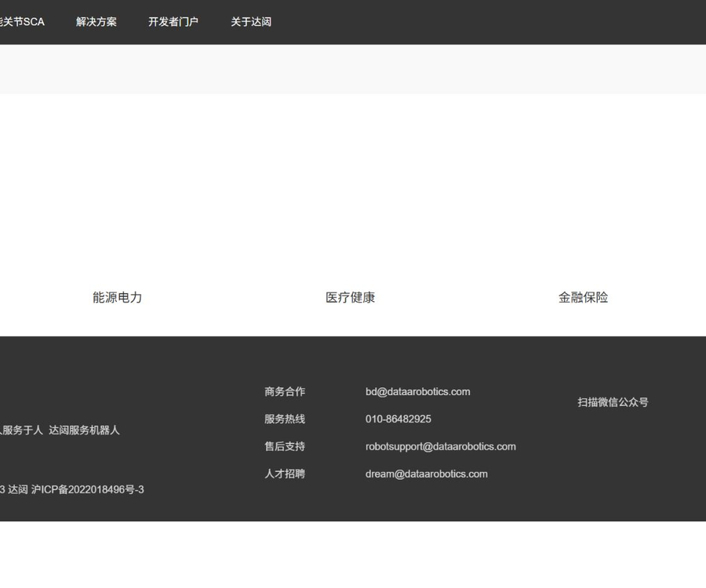Open the 关节SCA nav item
Image resolution: width=706 pixels, height=588 pixels.
(x=22, y=22)
